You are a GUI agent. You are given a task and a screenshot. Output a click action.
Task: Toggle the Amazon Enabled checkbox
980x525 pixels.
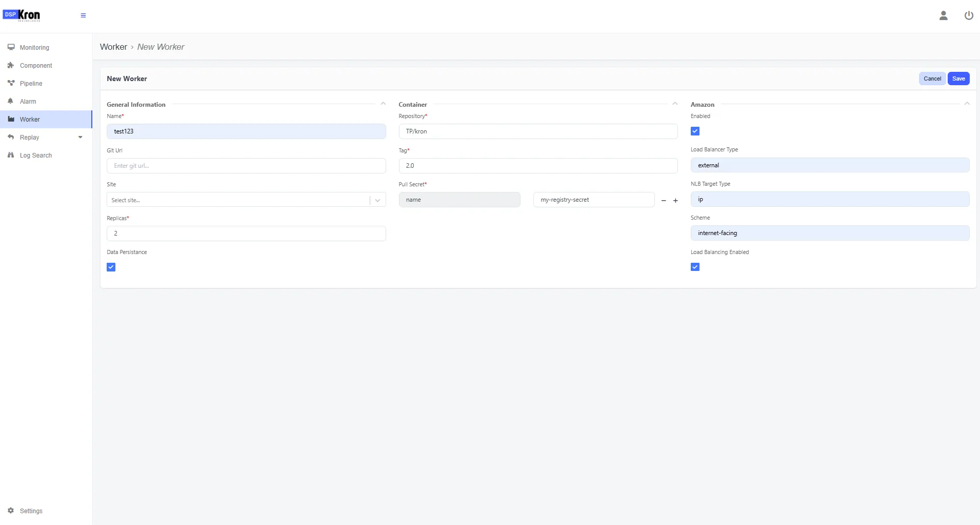(695, 131)
